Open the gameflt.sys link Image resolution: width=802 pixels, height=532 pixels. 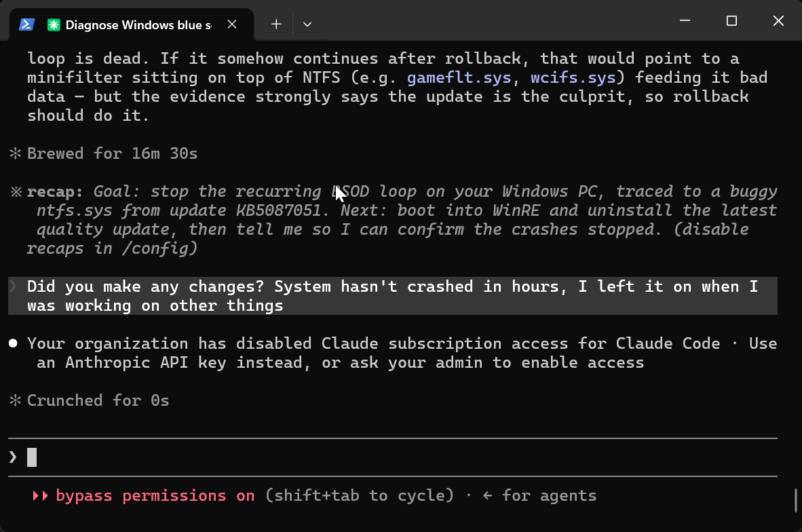click(x=459, y=78)
